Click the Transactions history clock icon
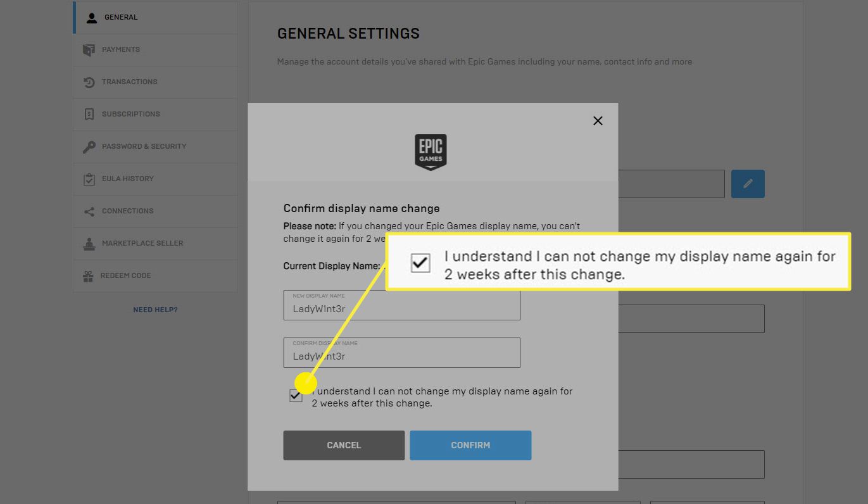868x504 pixels. click(x=89, y=82)
